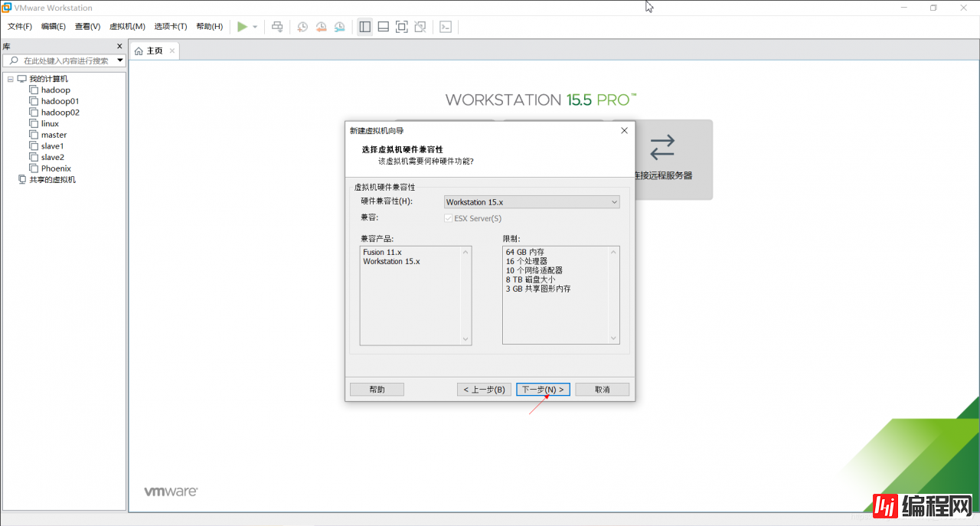Select hadoop01 in the library tree

(60, 101)
